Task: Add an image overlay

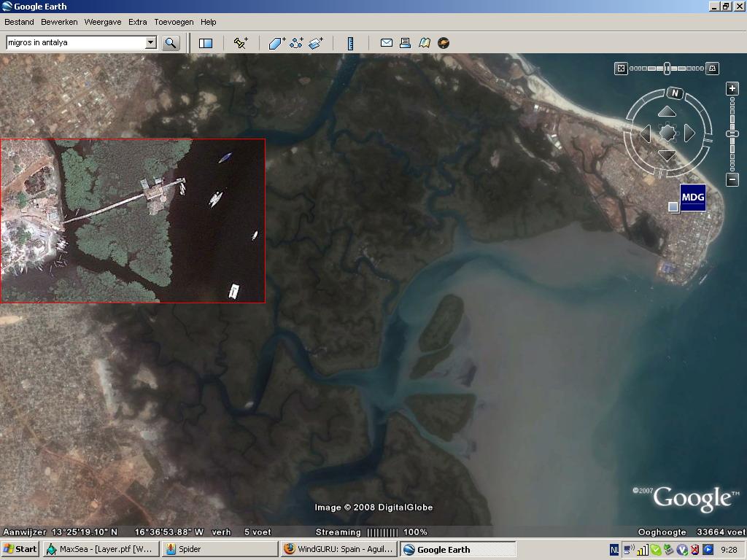Action: (x=316, y=43)
